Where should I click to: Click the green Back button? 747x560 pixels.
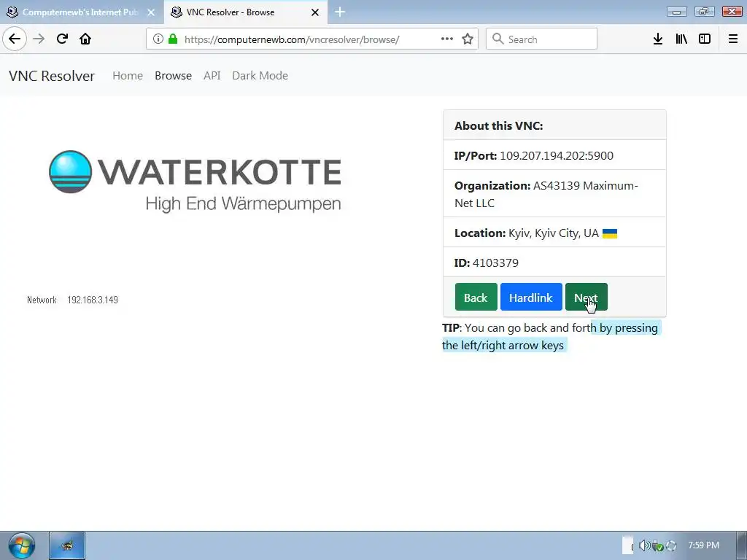click(x=476, y=297)
